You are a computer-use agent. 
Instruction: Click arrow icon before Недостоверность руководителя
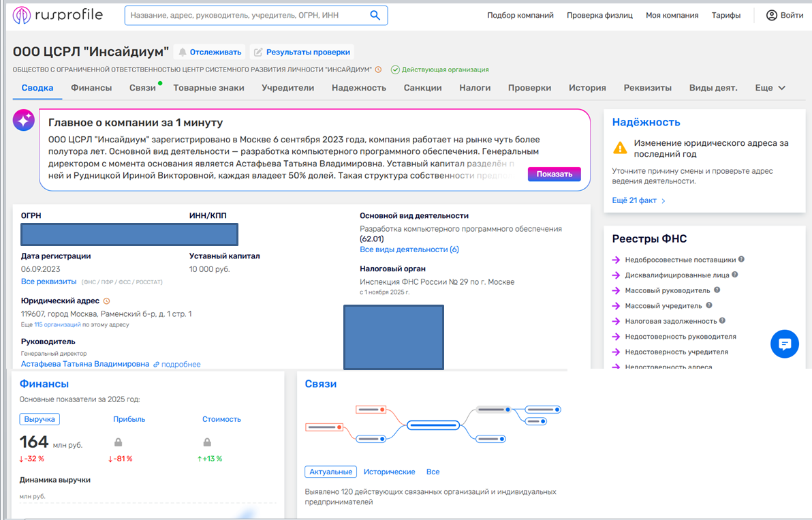pos(616,337)
